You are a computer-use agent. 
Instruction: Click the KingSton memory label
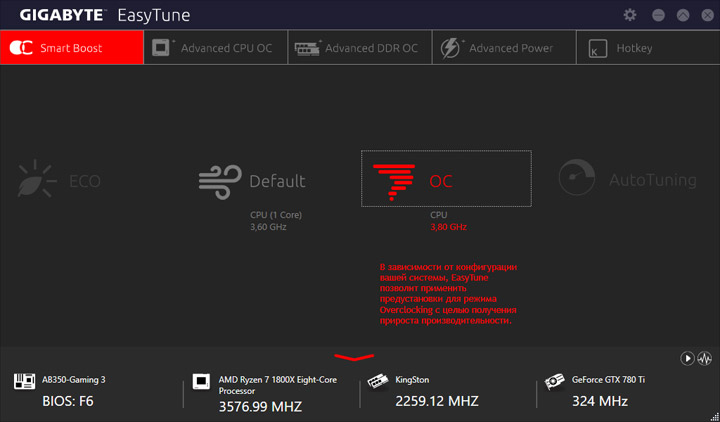pyautogui.click(x=412, y=380)
